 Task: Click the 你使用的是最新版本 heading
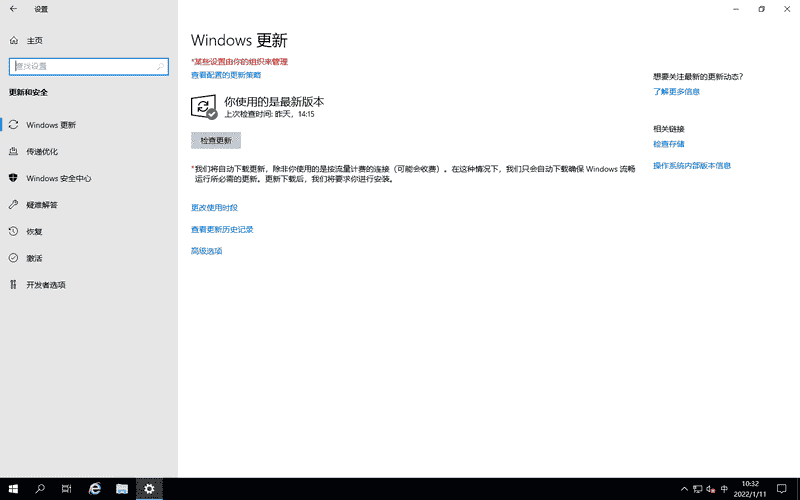(274, 102)
